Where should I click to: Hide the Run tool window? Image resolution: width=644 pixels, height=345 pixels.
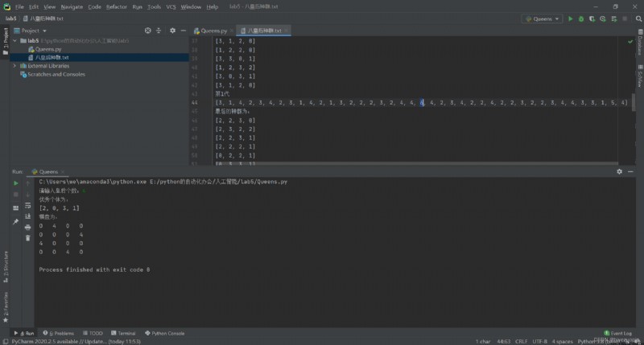tap(630, 171)
